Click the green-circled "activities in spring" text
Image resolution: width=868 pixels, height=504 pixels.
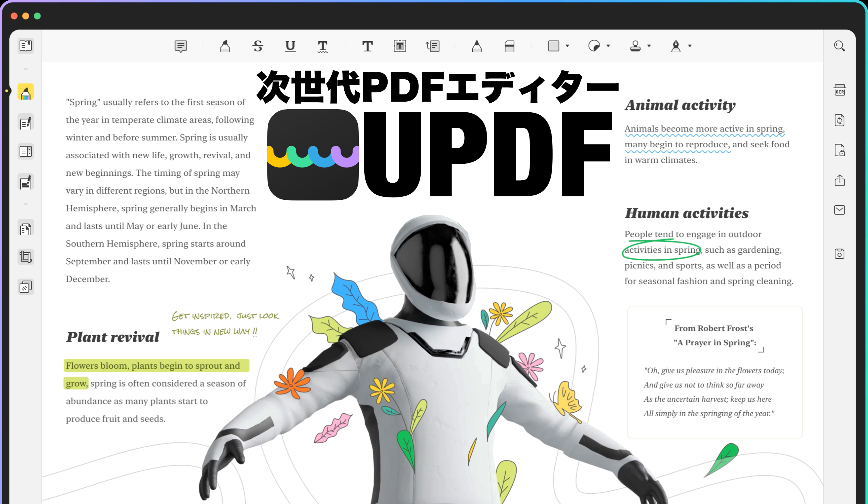coord(662,250)
